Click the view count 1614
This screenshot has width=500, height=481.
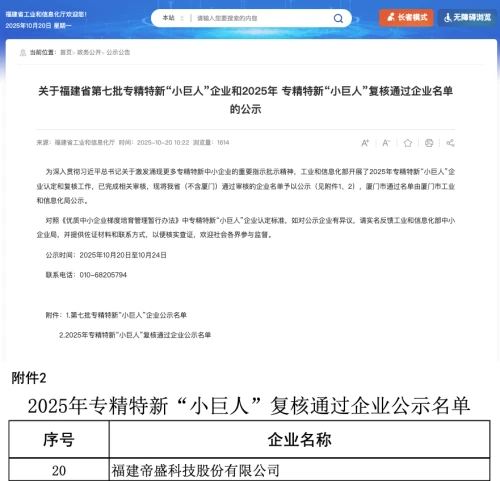223,143
